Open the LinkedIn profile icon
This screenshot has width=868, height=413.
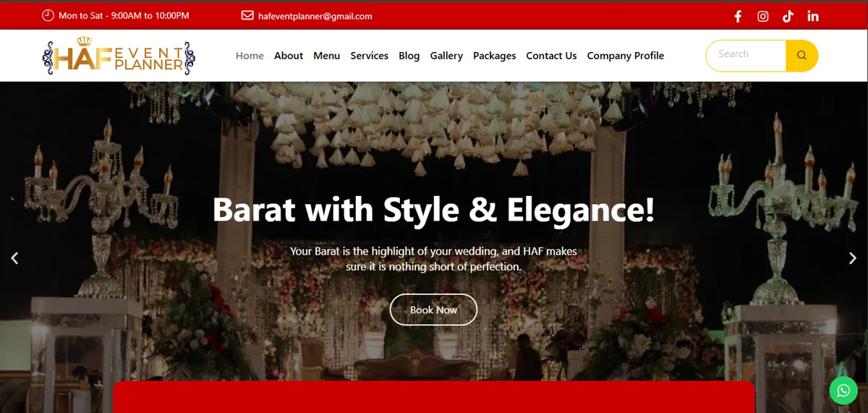[813, 16]
